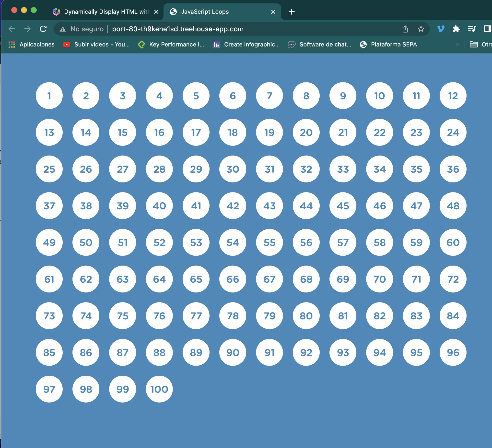The image size is (492, 448).
Task: Click the circle numbered 90
Action: pos(233,352)
